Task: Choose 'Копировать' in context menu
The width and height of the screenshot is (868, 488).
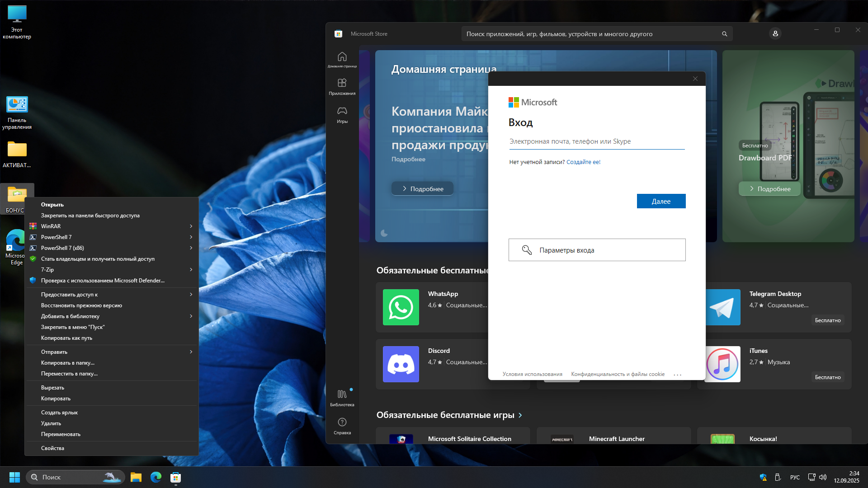Action: pos(112,399)
